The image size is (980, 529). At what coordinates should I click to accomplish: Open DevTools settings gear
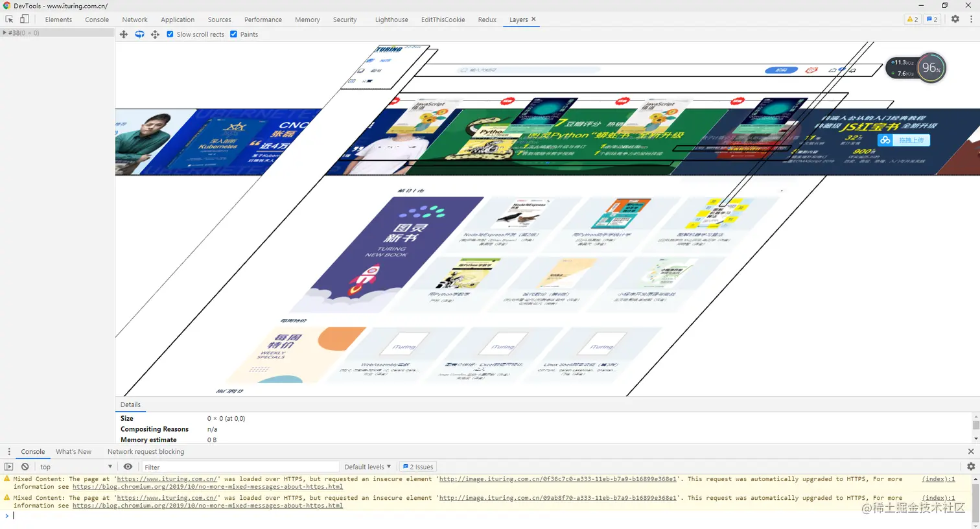[x=955, y=19]
